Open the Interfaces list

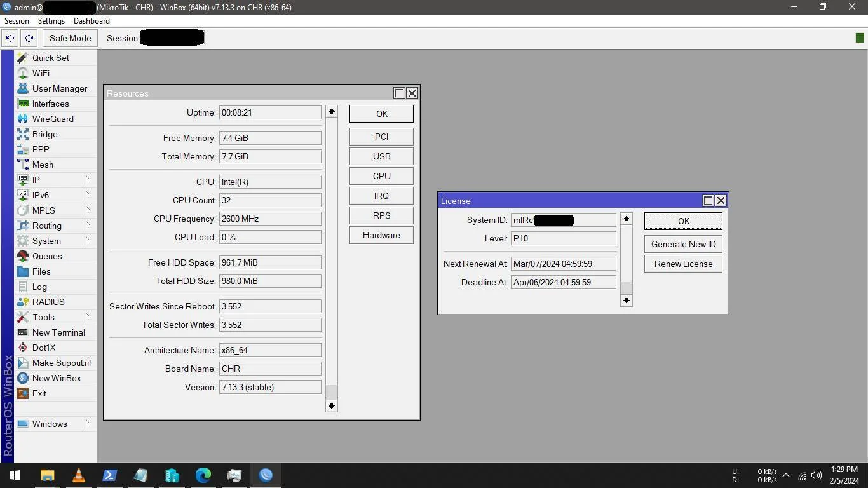55,104
